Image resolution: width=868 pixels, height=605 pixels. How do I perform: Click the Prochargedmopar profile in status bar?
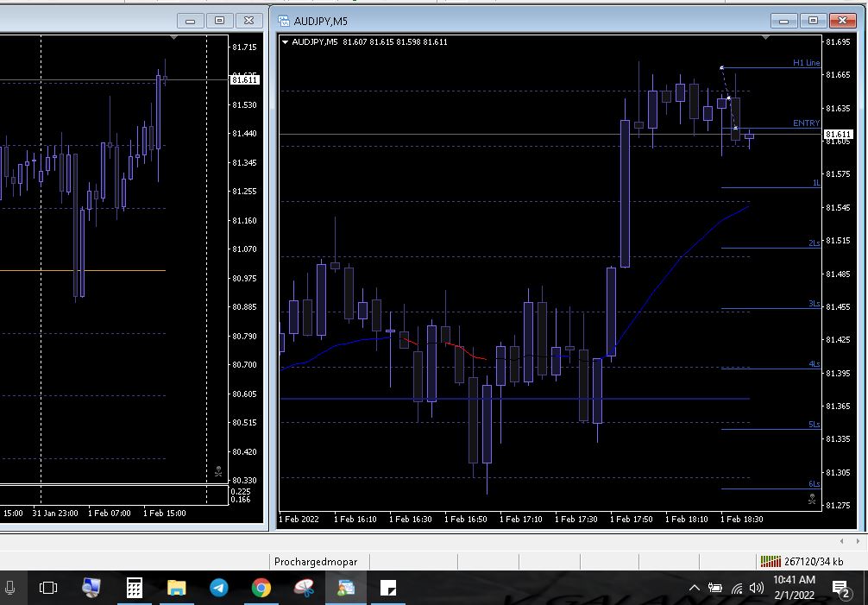(316, 562)
